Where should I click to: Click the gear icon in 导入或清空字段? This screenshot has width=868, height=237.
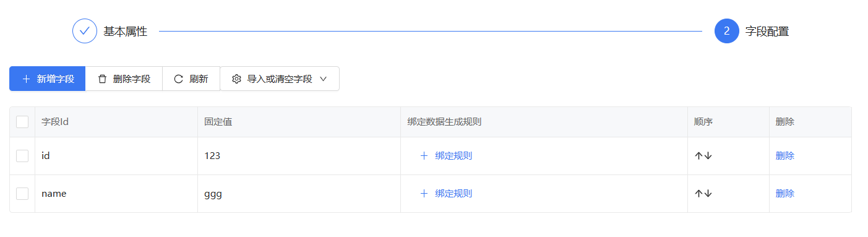[236, 79]
